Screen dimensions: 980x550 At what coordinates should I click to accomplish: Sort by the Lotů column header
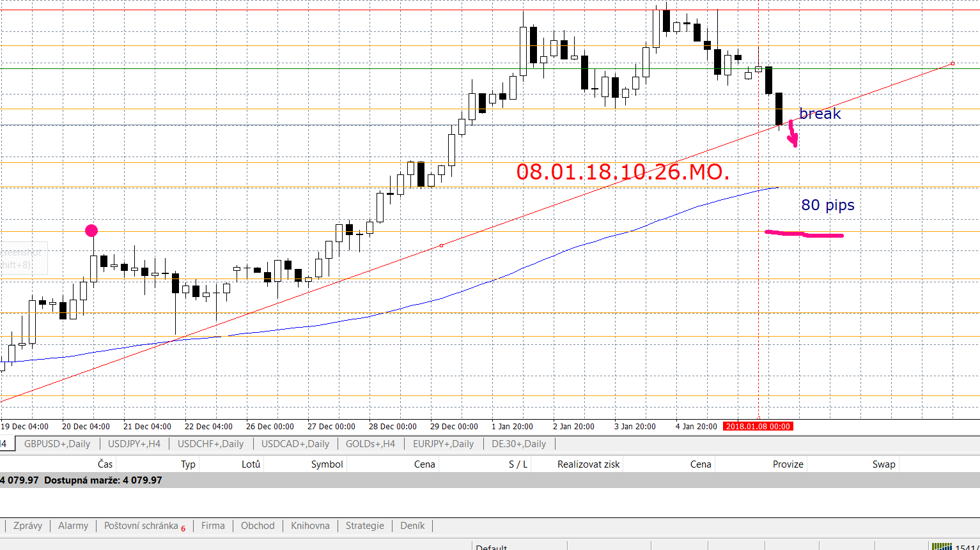click(x=251, y=464)
